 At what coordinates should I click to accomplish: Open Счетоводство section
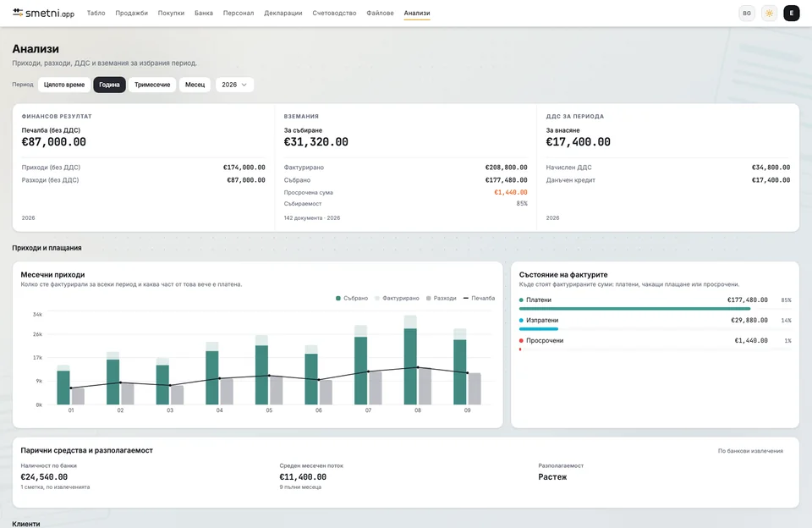coord(334,13)
